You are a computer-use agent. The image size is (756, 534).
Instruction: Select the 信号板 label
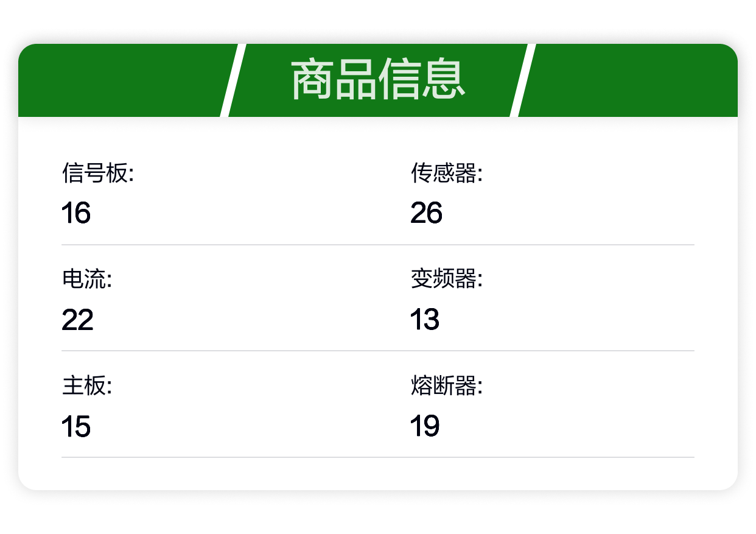point(97,173)
